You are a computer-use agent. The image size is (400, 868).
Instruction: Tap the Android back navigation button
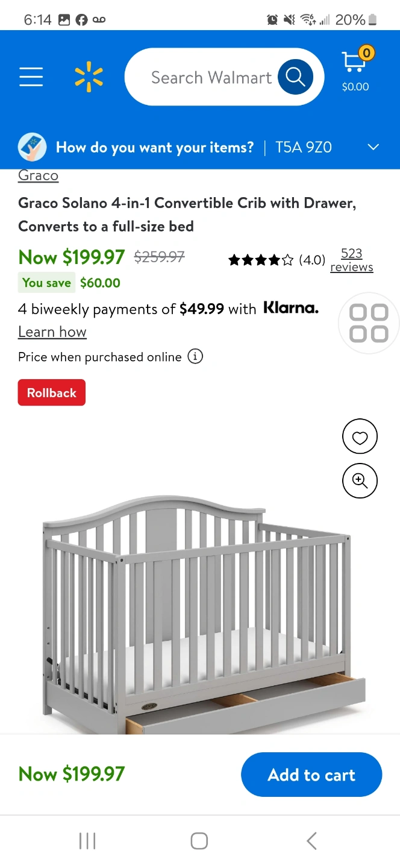coord(311,840)
